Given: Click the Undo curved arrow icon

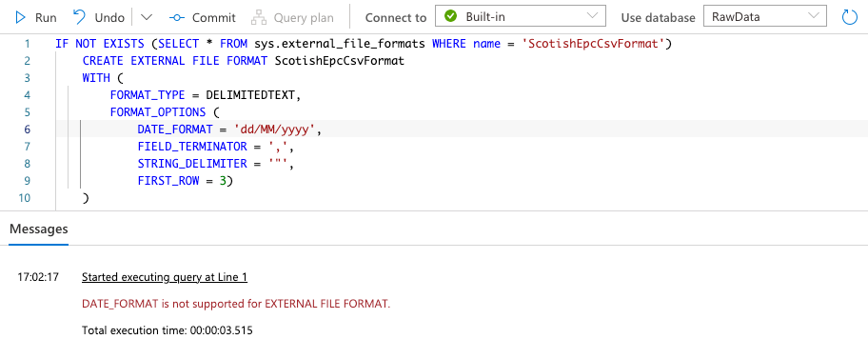Looking at the screenshot, I should [80, 17].
